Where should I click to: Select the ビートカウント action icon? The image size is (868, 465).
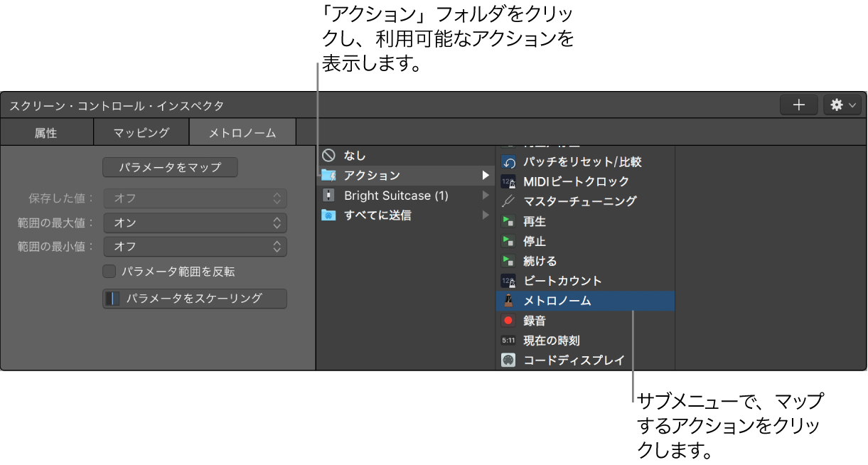[508, 281]
